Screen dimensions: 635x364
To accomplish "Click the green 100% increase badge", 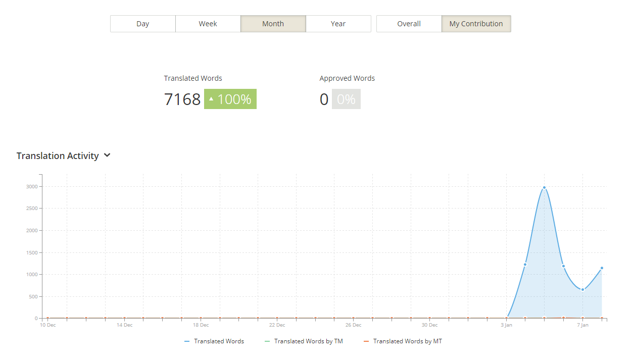I will [230, 99].
